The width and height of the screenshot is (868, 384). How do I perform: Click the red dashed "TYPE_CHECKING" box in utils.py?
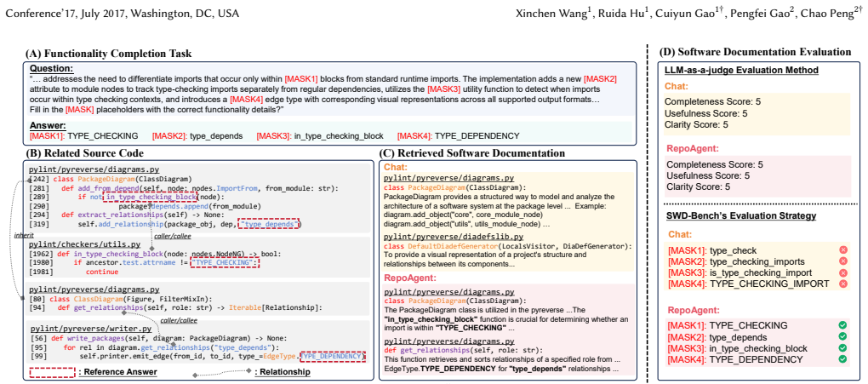pos(225,262)
